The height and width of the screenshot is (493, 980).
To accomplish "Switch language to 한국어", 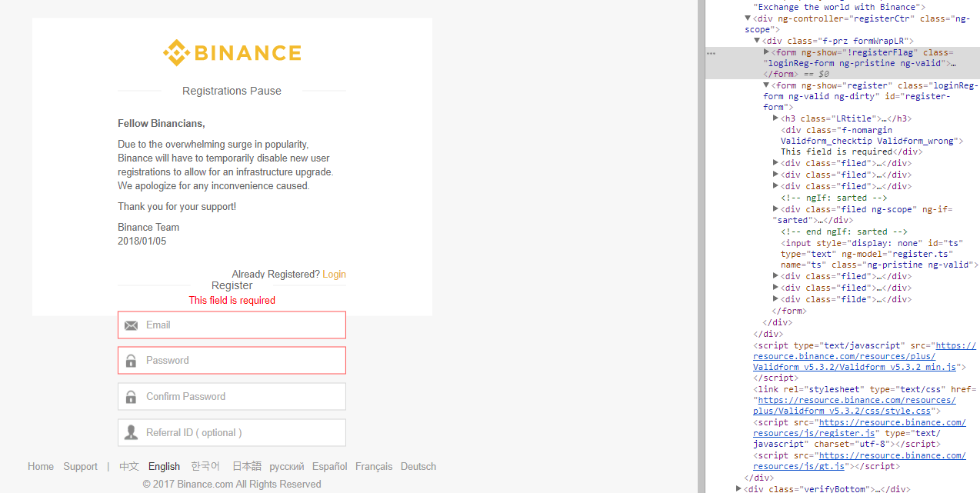I will [205, 466].
